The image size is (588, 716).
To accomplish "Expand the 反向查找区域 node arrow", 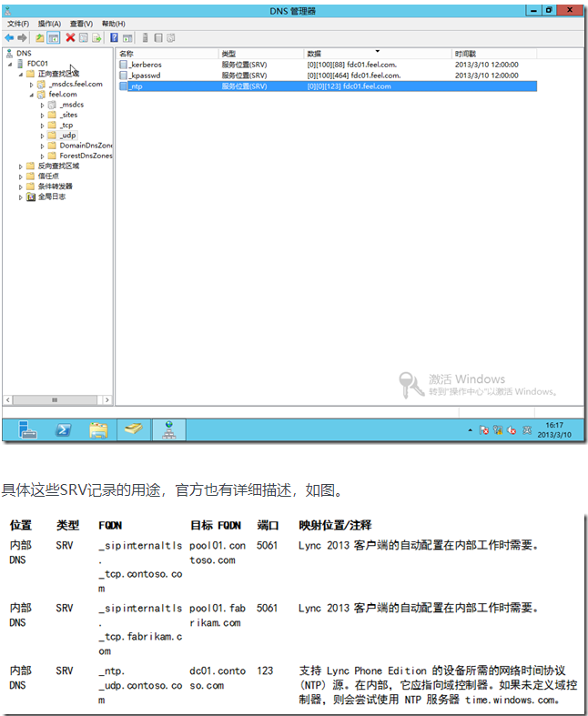I will [21, 166].
